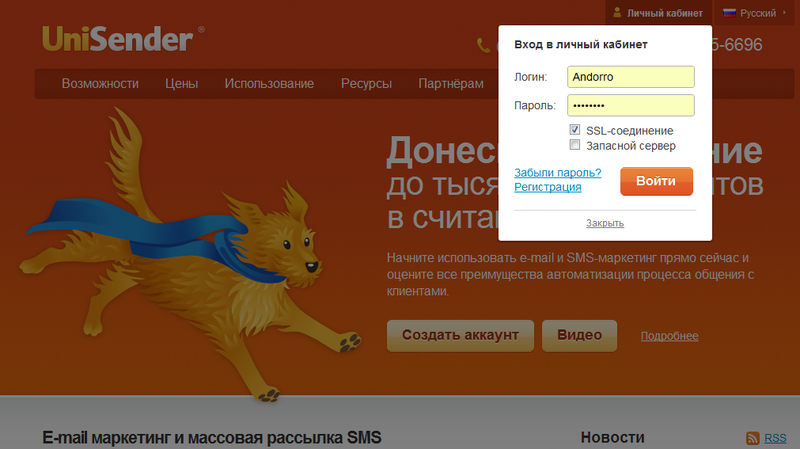The image size is (800, 449).
Task: Open the Личный кабинет tab
Action: point(658,13)
